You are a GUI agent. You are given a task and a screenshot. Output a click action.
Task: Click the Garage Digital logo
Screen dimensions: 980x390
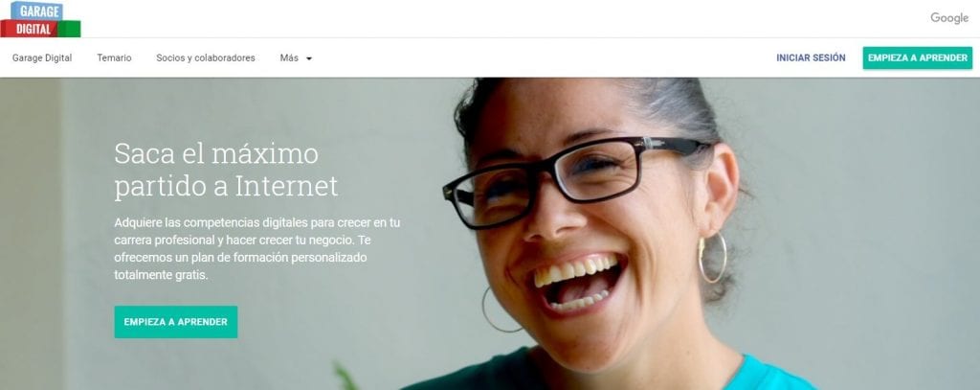click(40, 19)
